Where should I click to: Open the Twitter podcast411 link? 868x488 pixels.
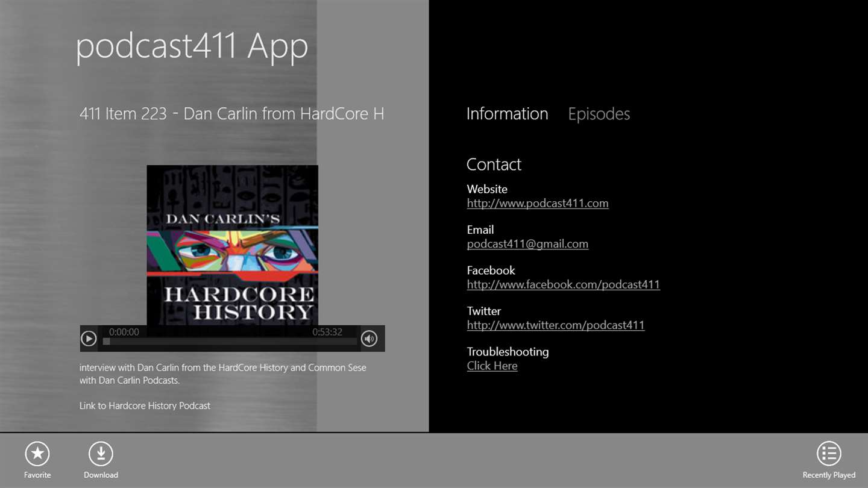(x=556, y=325)
